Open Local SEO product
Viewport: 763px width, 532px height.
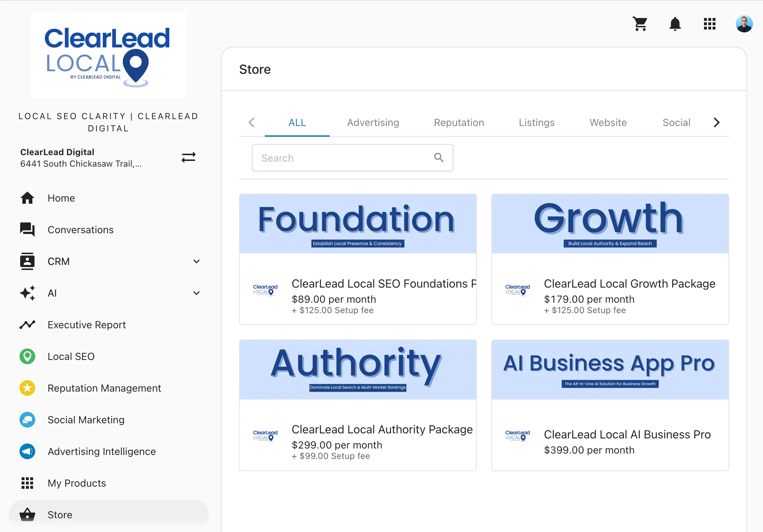coord(71,356)
